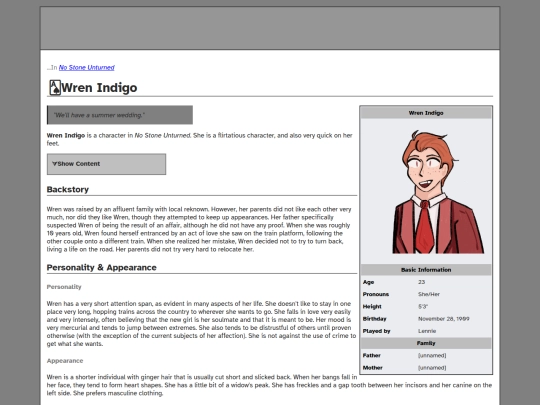The image size is (540, 405).
Task: Click the Height value in infobox
Action: coord(423,307)
